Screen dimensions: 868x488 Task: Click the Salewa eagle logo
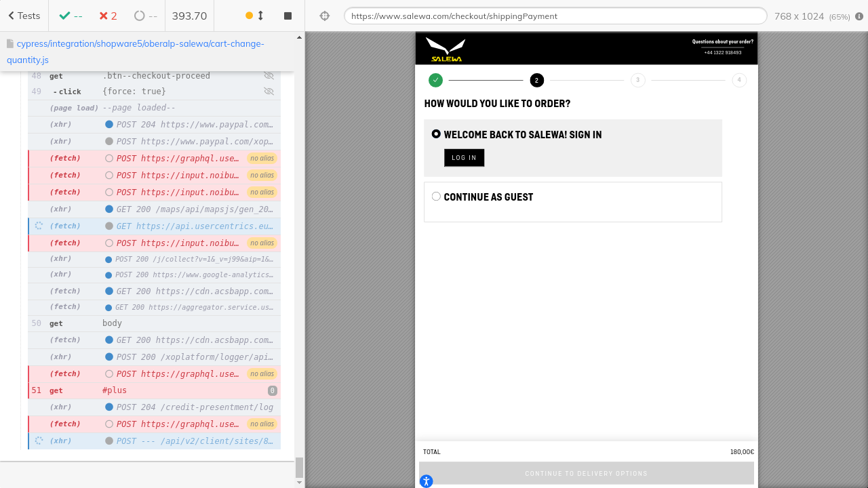(446, 49)
